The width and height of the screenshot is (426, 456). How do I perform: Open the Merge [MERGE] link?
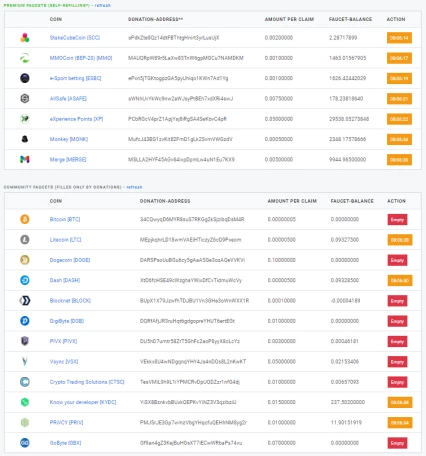68,160
